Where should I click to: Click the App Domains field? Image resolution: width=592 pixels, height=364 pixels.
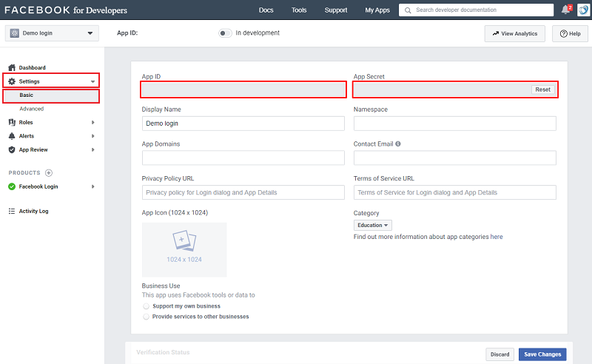click(x=243, y=158)
